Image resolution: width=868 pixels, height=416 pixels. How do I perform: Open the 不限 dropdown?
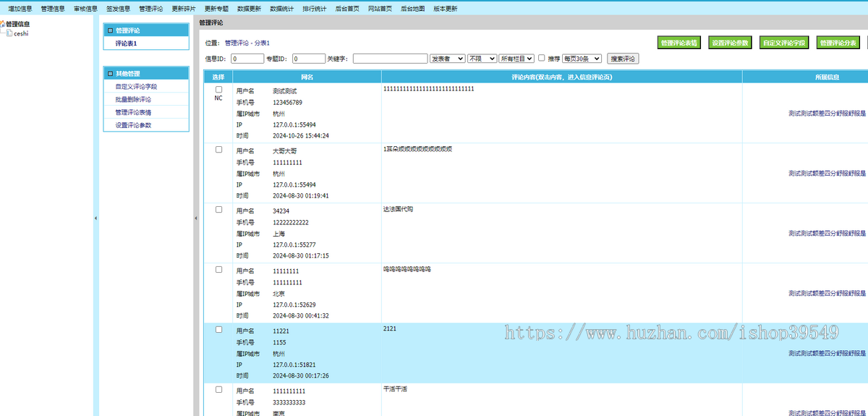482,59
